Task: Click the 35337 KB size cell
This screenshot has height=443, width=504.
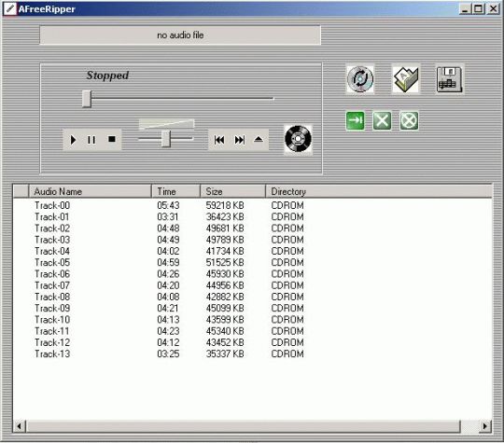Action: (x=225, y=353)
